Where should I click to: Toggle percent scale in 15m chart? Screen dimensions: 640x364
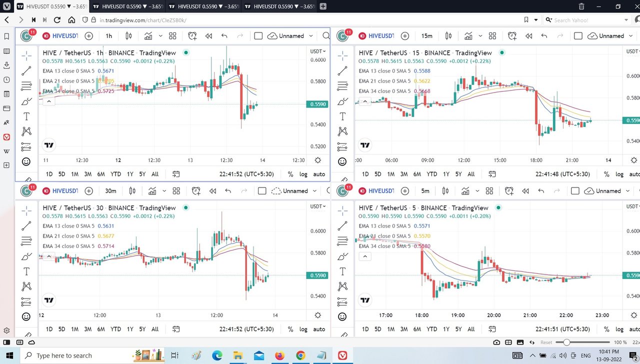click(606, 174)
